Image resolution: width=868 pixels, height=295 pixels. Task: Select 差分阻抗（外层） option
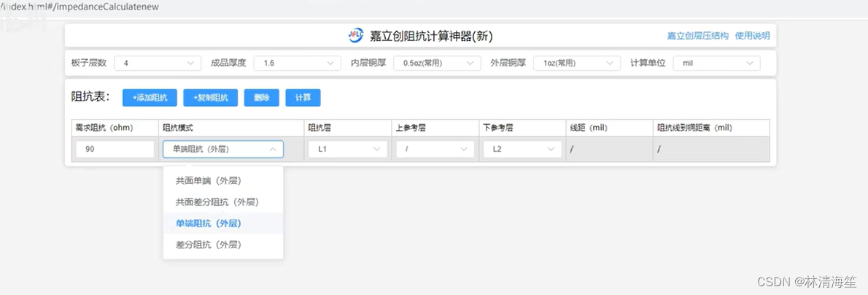[223, 245]
